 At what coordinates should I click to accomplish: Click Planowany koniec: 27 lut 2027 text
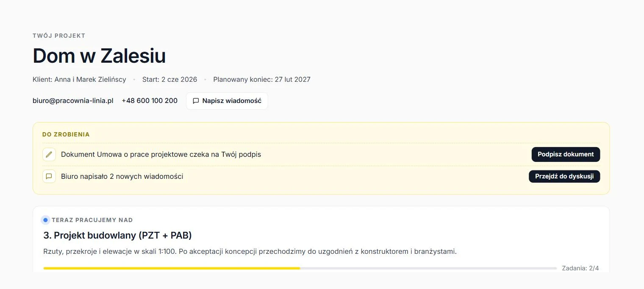coord(262,79)
